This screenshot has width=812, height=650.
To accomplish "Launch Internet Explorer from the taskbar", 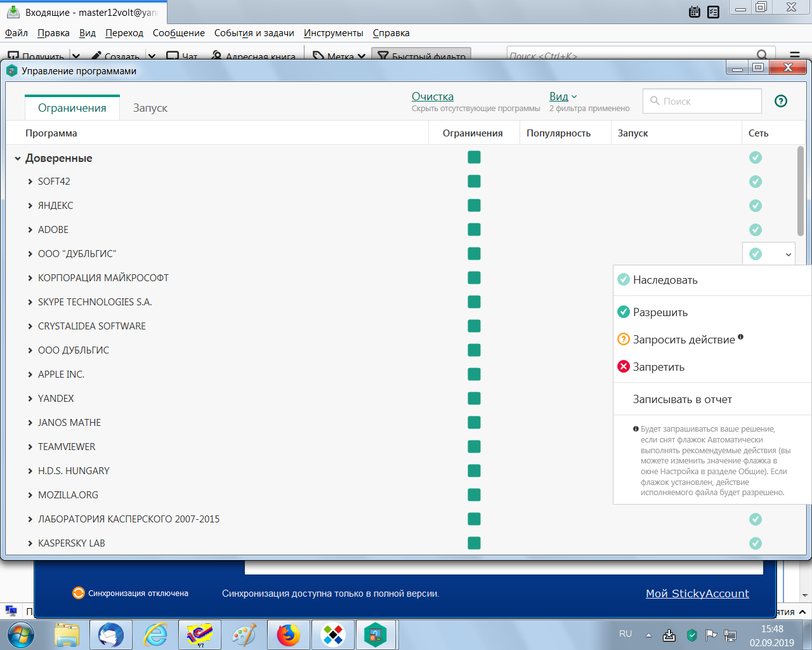I will point(155,635).
